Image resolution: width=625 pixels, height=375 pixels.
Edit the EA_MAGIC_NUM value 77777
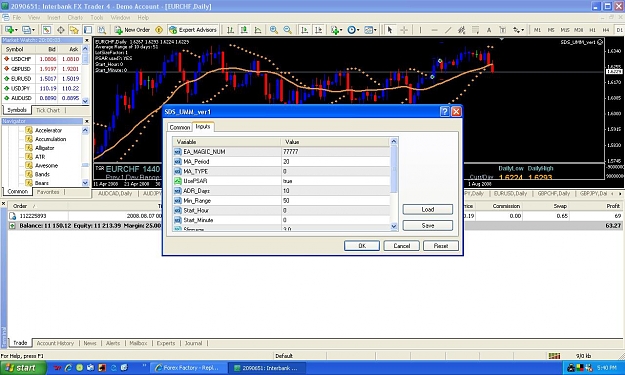coord(335,152)
